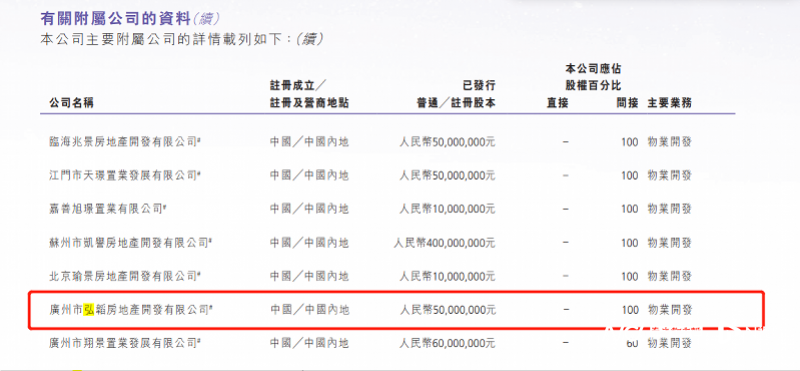The height and width of the screenshot is (371, 800).
Task: Click company name '廣州市弘韜房地產開發有限公司'
Action: (129, 309)
